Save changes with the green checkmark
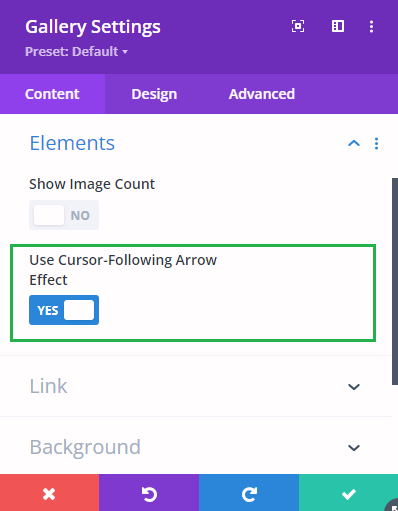Screen dimensions: 398x511 pos(348,493)
